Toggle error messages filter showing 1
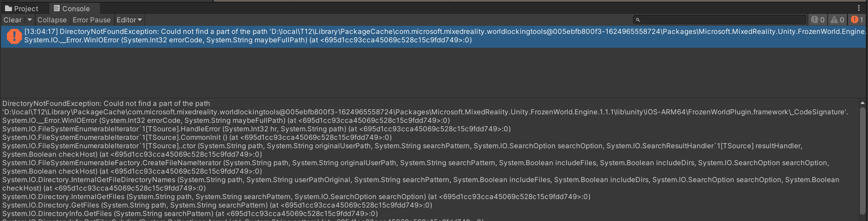 tap(857, 20)
